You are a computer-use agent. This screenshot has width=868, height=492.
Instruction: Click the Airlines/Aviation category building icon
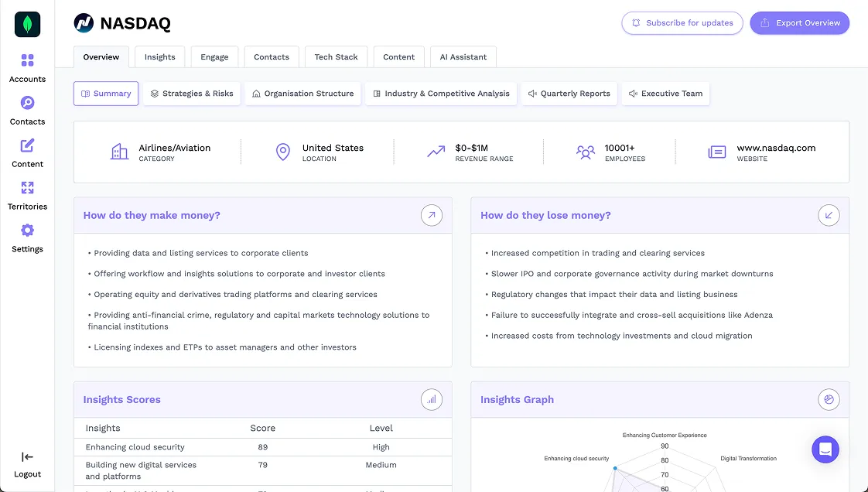119,152
